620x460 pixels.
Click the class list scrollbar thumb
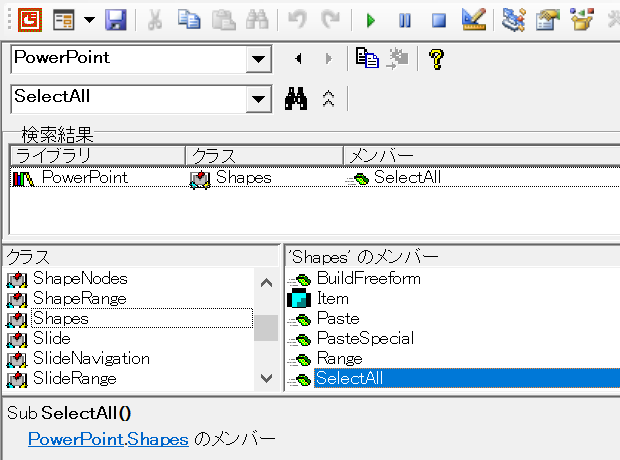coord(266,328)
